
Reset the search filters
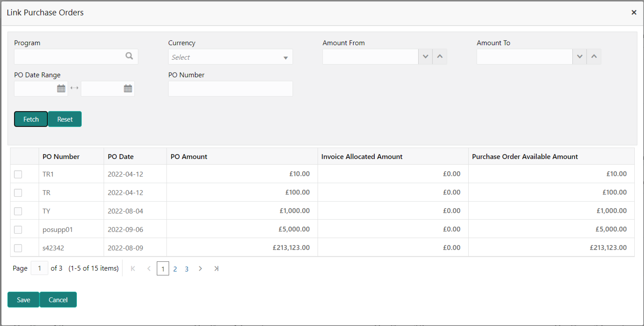pyautogui.click(x=65, y=119)
